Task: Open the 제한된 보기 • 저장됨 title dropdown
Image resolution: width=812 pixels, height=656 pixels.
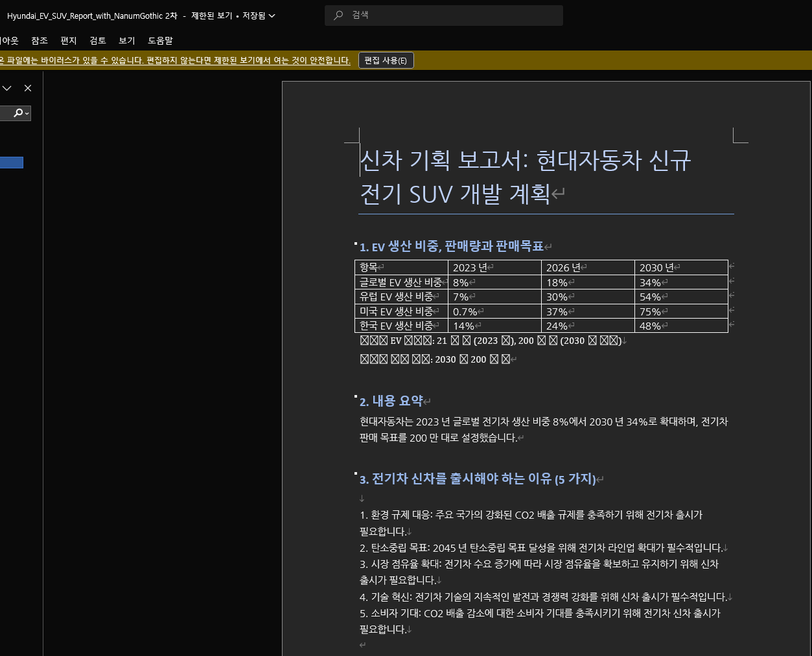Action: [233, 16]
